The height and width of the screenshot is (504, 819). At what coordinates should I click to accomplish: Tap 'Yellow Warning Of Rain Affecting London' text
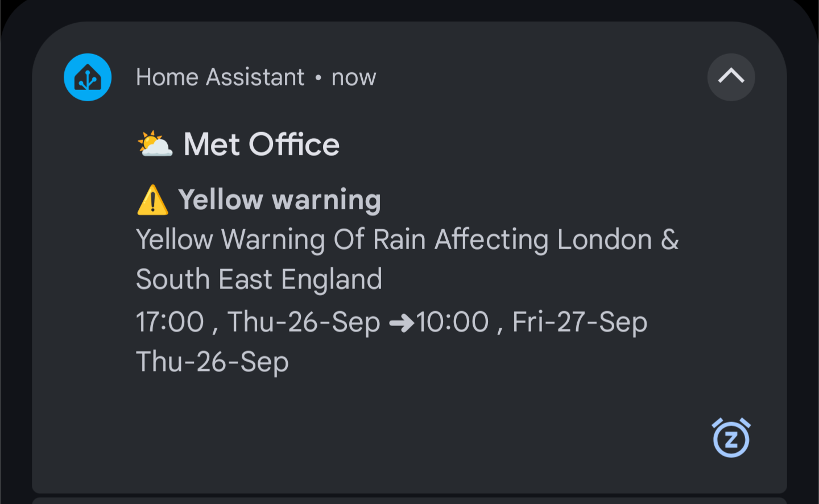tap(394, 239)
